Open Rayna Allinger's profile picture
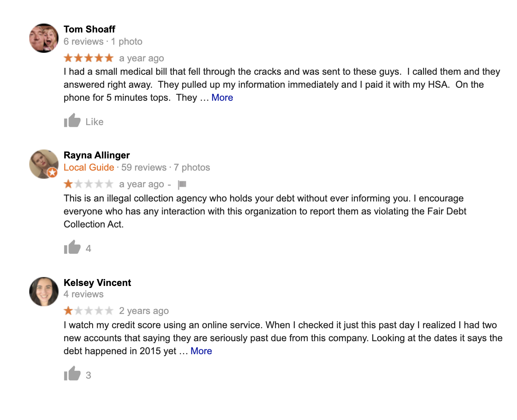Screen dimensions: 517x420 click(43, 163)
